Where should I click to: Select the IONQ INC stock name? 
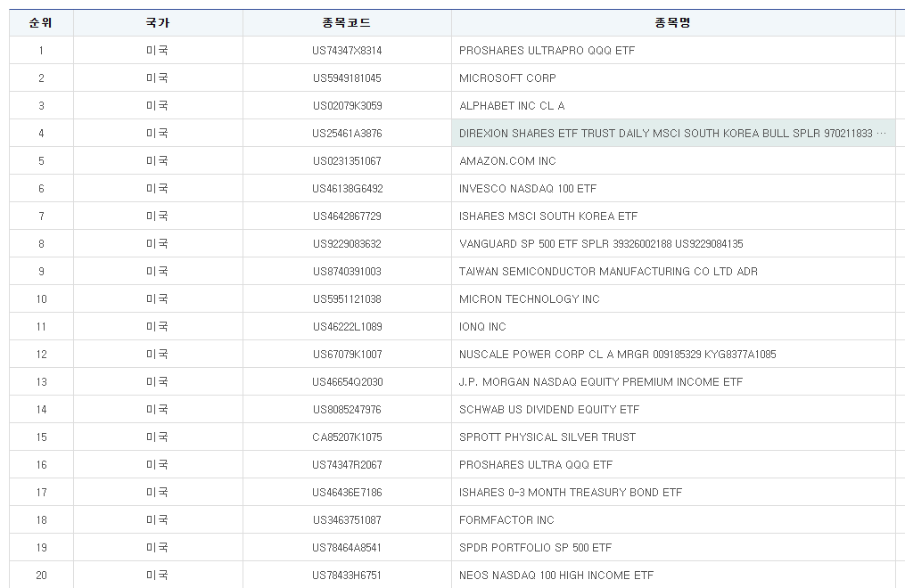tap(482, 327)
